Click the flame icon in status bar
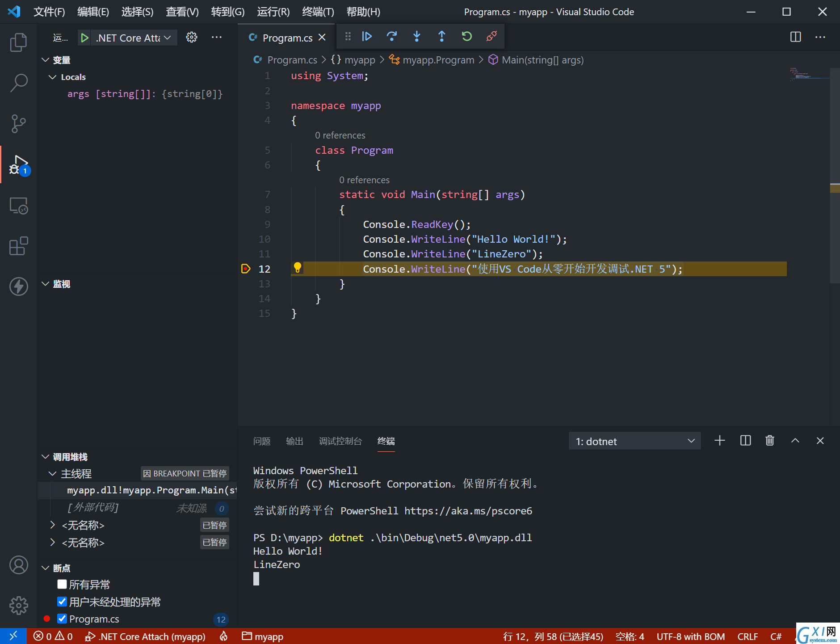This screenshot has width=840, height=644. 224,636
